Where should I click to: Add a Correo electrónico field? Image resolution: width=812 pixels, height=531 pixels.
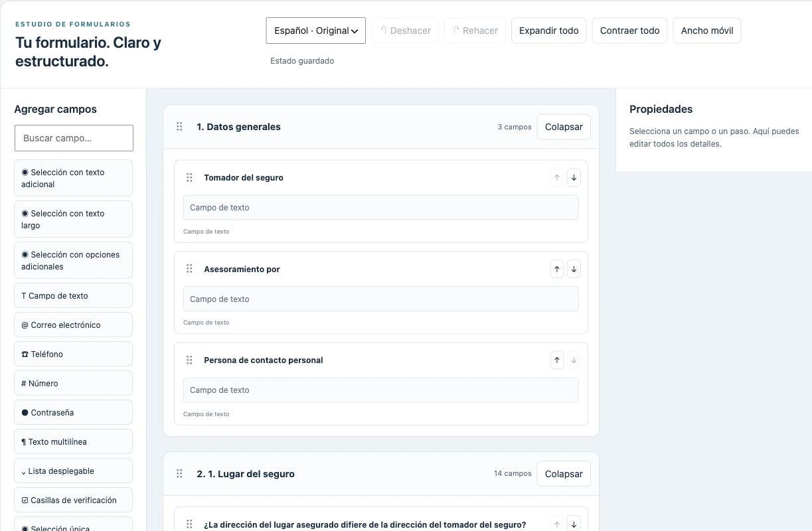coord(73,325)
